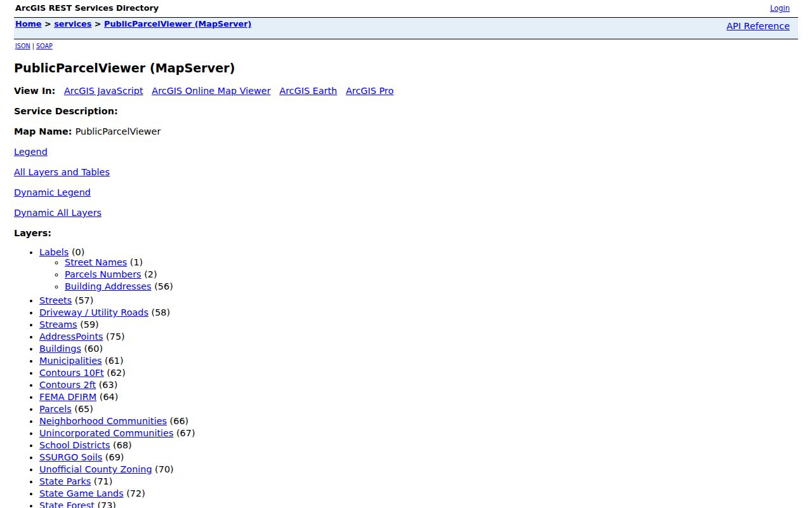This screenshot has height=508, width=812.
Task: Open the Building Addresses sublayer
Action: 108,286
